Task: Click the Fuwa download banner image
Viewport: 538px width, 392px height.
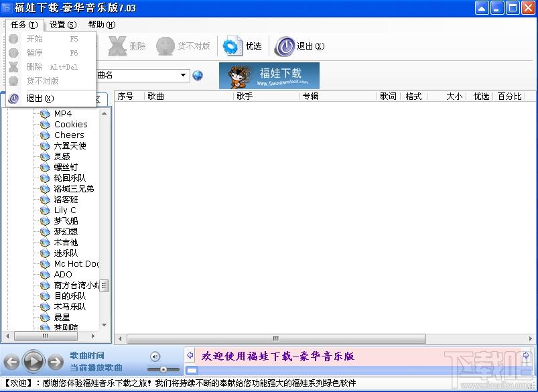Action: 269,76
